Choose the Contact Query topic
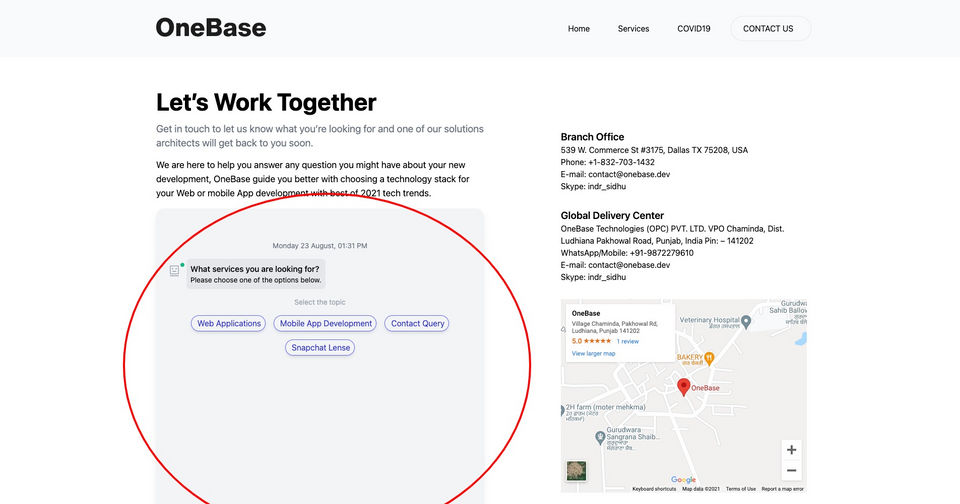Viewport: 960px width, 504px height. pyautogui.click(x=417, y=323)
